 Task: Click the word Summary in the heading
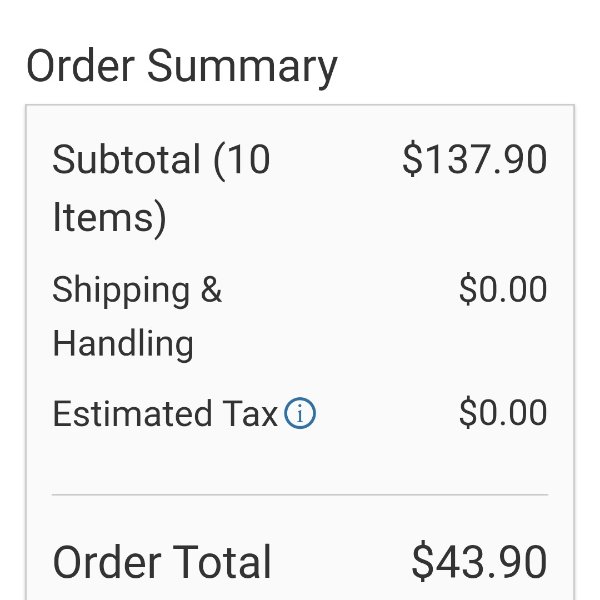point(242,67)
